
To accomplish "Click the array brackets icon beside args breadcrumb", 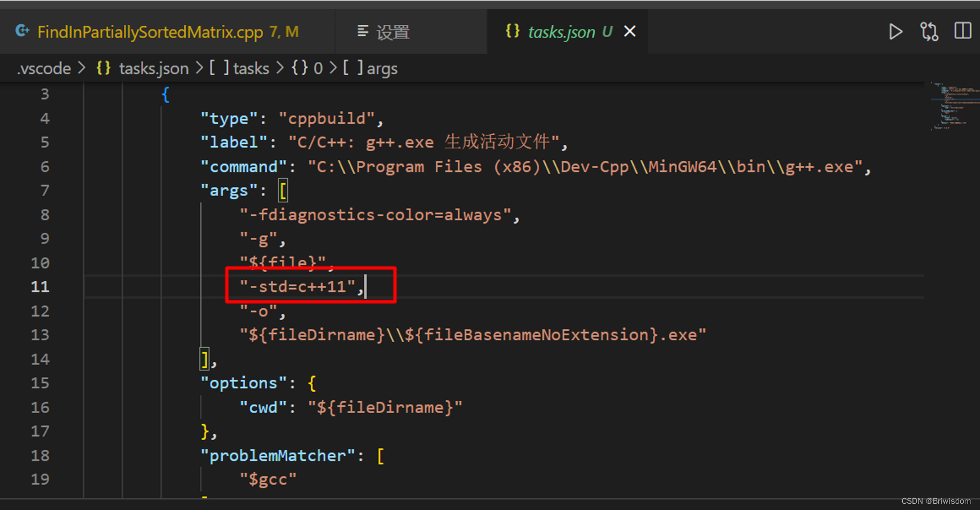I will pyautogui.click(x=352, y=68).
